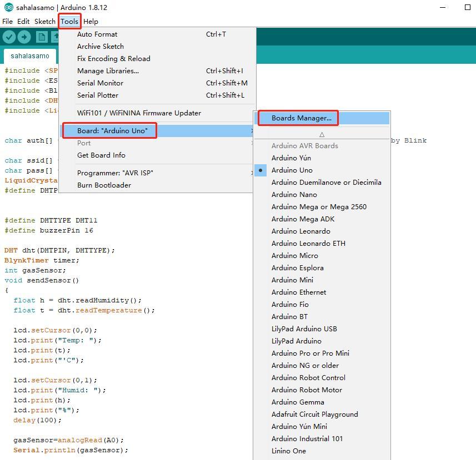Select Arduino Nano board
The image size is (476, 460).
[322, 195]
